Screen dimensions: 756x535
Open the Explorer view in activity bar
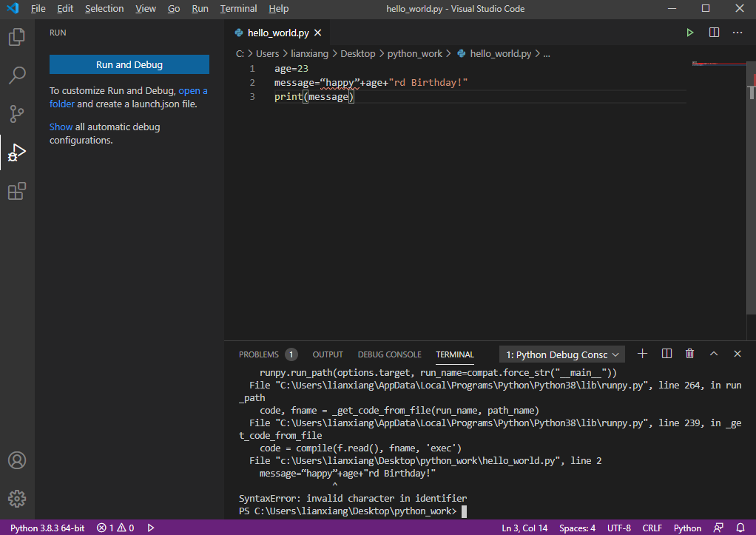tap(17, 37)
